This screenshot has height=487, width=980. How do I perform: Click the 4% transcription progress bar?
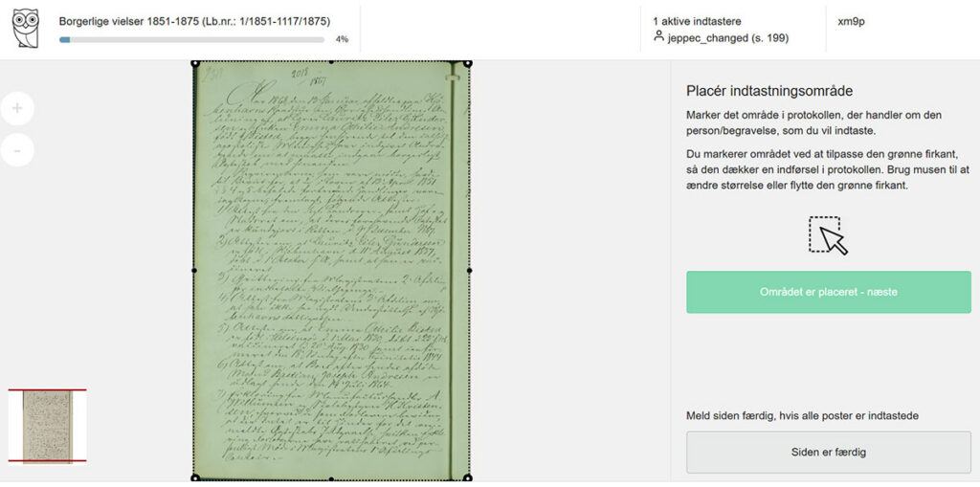[191, 39]
